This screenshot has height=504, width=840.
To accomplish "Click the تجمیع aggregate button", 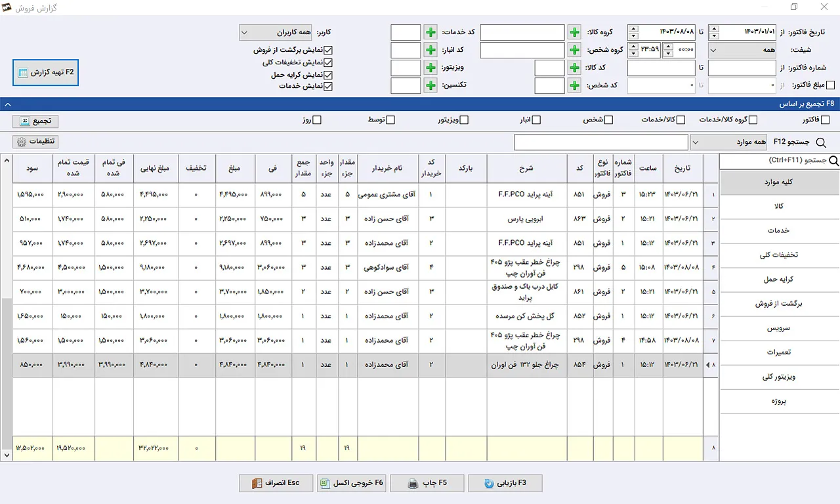I will click(35, 121).
